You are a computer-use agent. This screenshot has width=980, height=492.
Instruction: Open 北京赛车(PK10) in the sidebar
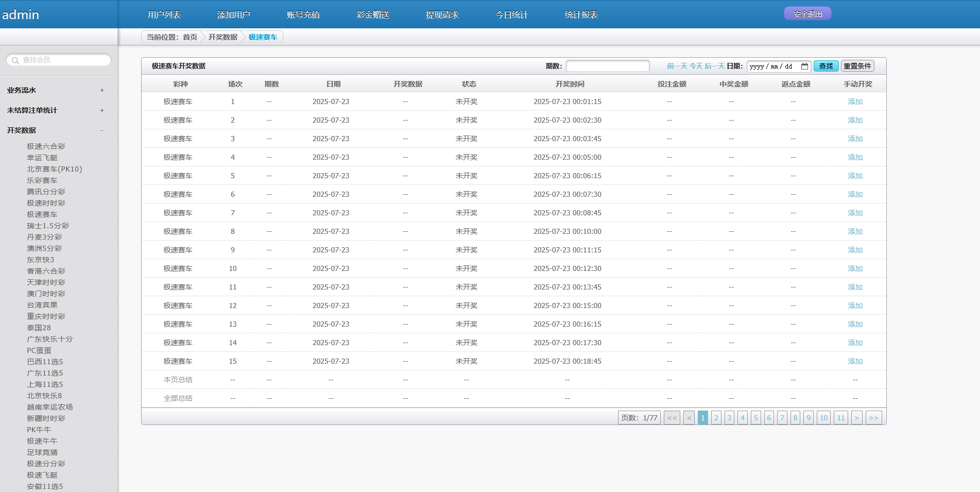click(x=54, y=169)
